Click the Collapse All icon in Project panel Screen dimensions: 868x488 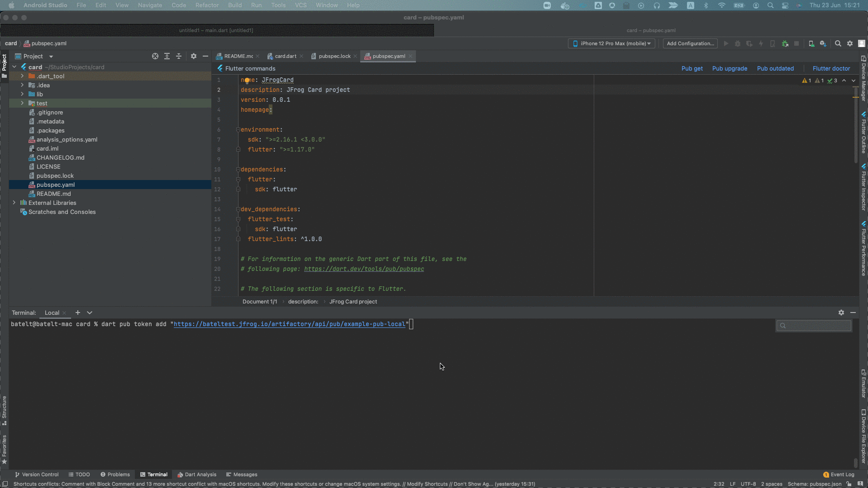tap(179, 56)
